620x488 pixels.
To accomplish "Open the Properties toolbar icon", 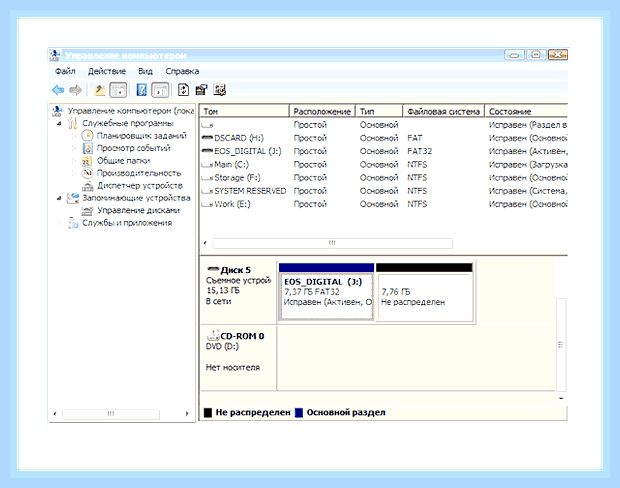I will [201, 90].
